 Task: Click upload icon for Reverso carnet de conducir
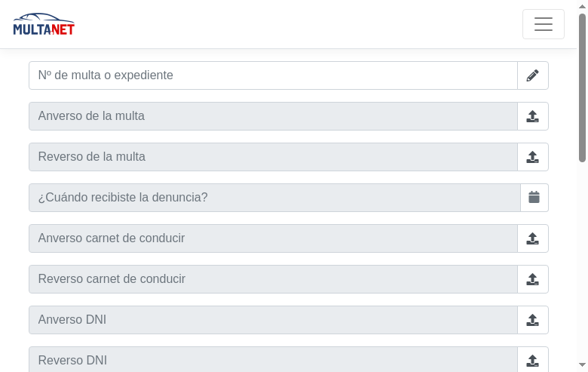[x=533, y=279]
